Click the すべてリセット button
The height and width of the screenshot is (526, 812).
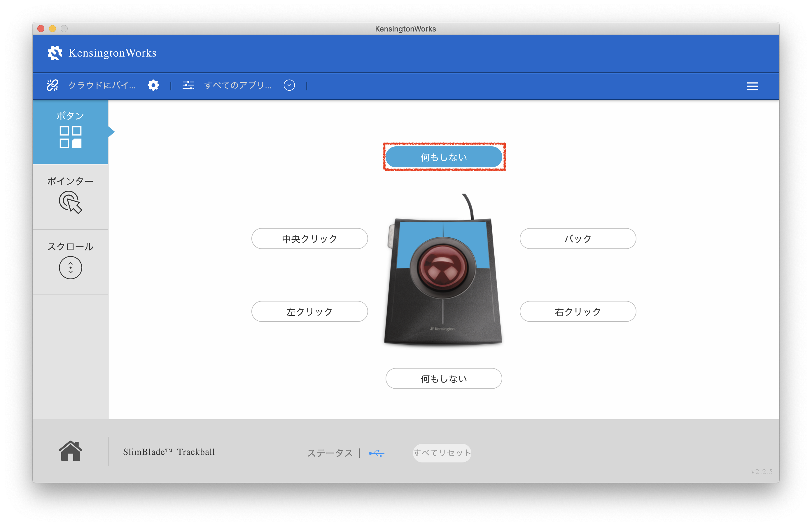pos(442,453)
